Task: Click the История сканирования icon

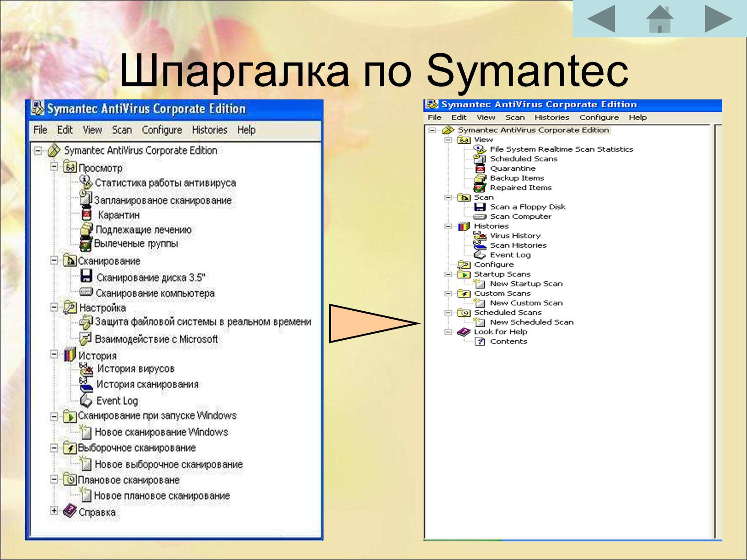Action: 85,385
